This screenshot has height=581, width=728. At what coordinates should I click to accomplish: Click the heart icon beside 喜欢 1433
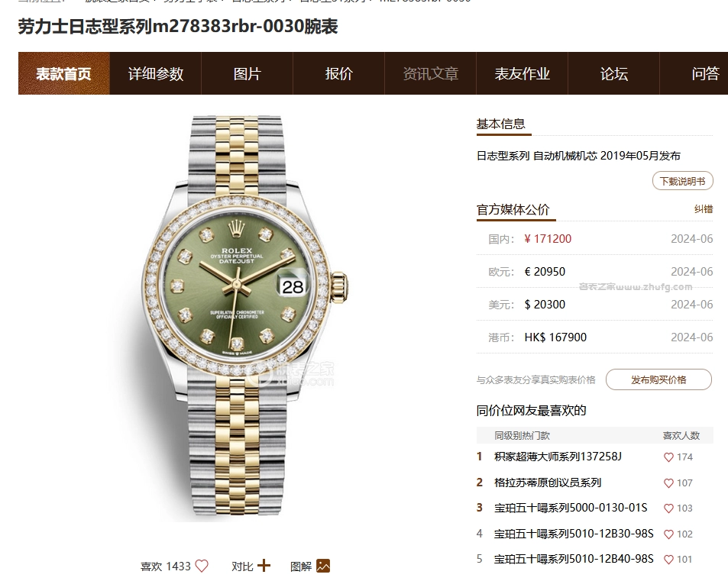[202, 566]
